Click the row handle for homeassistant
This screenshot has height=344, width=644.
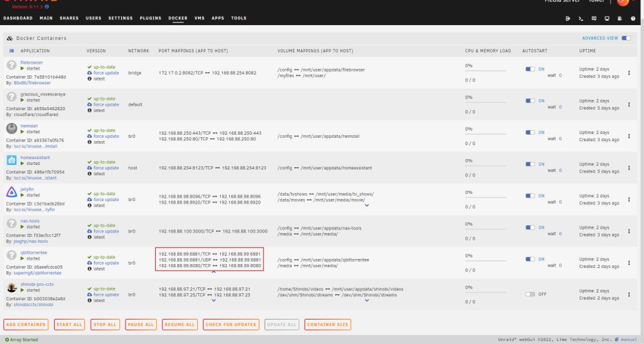629,167
